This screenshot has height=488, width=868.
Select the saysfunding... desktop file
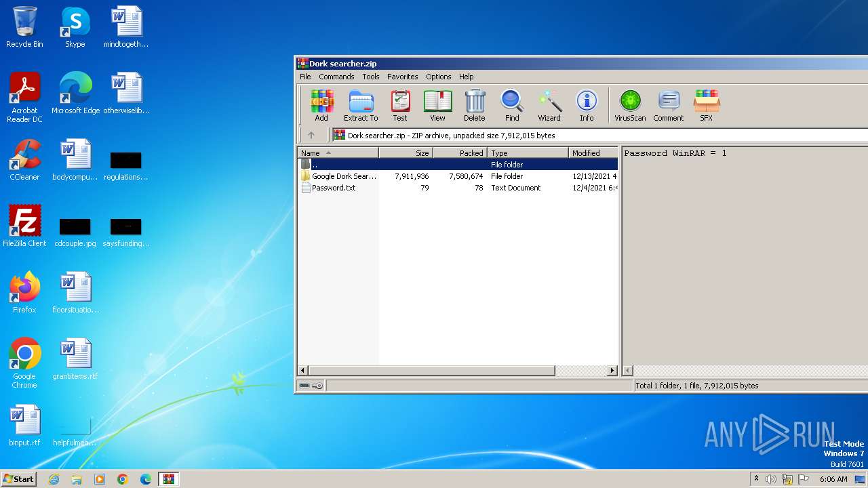pos(126,232)
